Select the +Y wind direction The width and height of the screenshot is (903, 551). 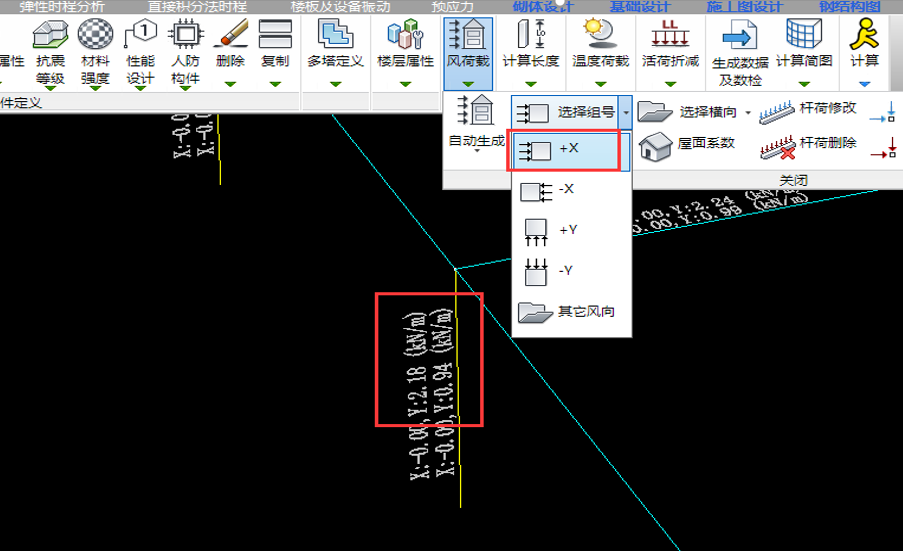[x=571, y=231]
